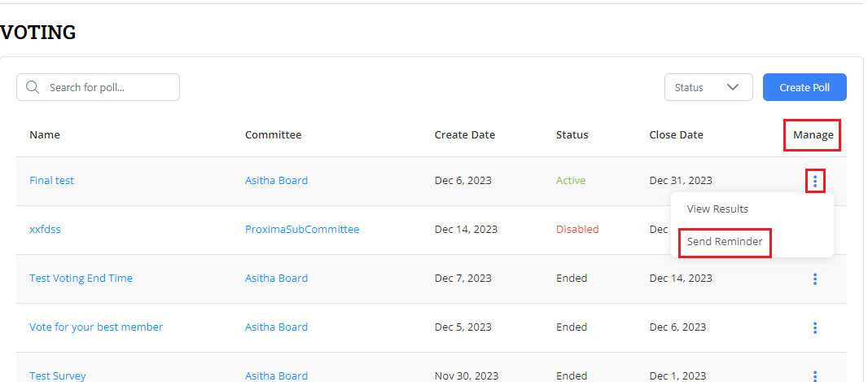This screenshot has height=382, width=868.
Task: Open the Final test poll link
Action: [51, 181]
